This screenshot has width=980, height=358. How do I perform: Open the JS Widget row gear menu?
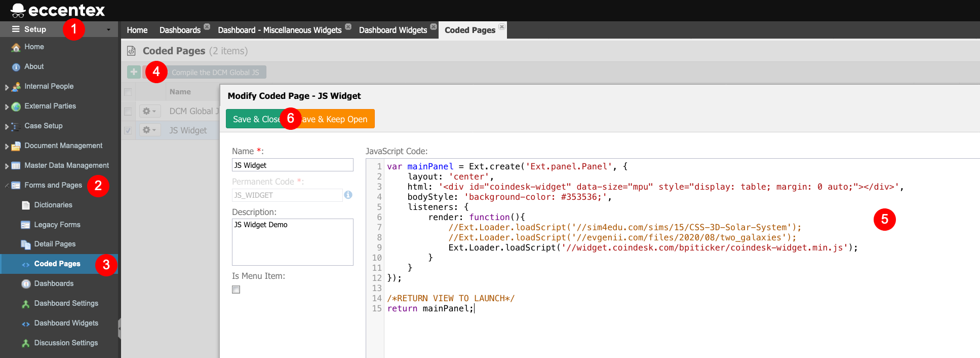(149, 130)
